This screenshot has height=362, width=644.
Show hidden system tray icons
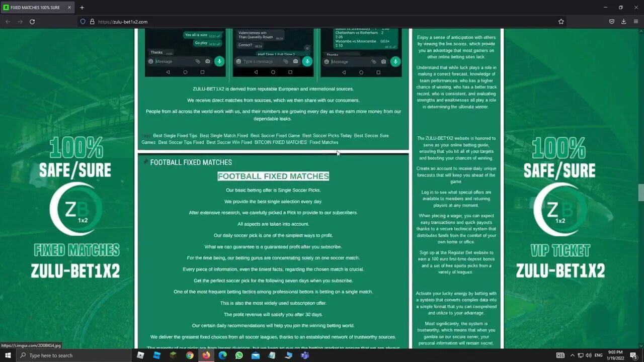pyautogui.click(x=572, y=355)
